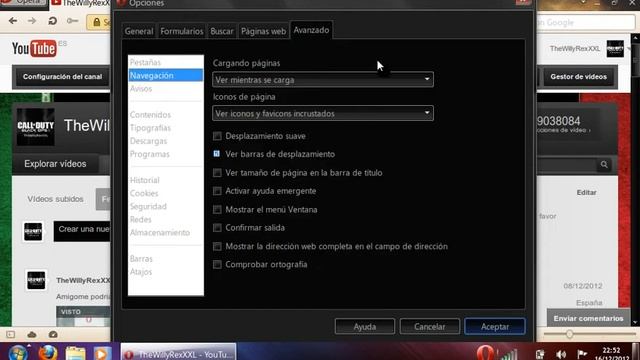640x360 pixels.
Task: Click the browser back arrow icon
Action: (x=13, y=21)
